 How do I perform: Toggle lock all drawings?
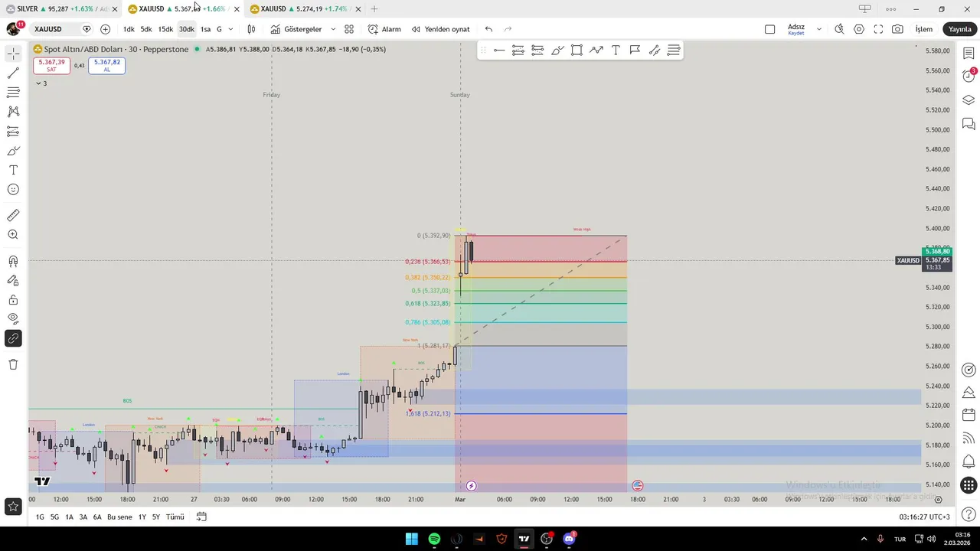[x=13, y=300]
